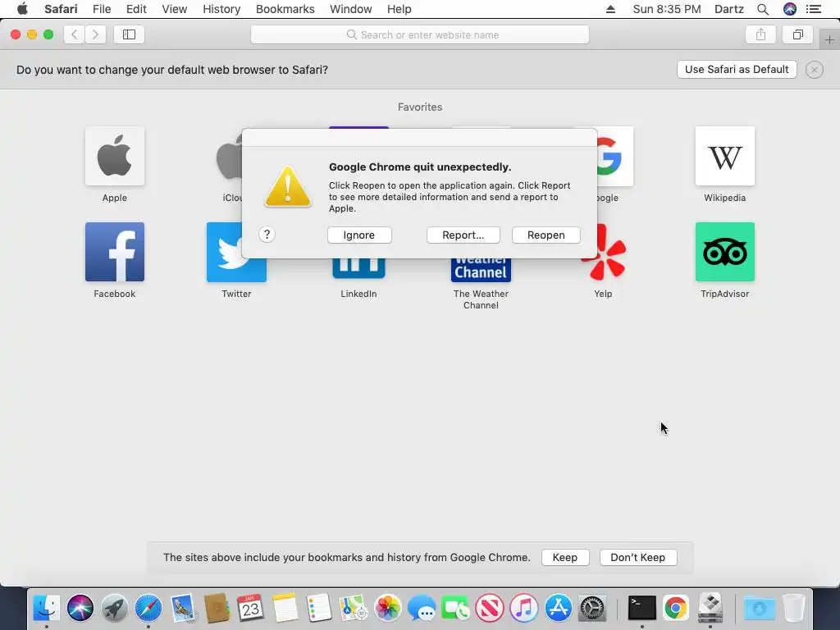Open Contacts book in Dock
The height and width of the screenshot is (630, 840).
(x=217, y=608)
